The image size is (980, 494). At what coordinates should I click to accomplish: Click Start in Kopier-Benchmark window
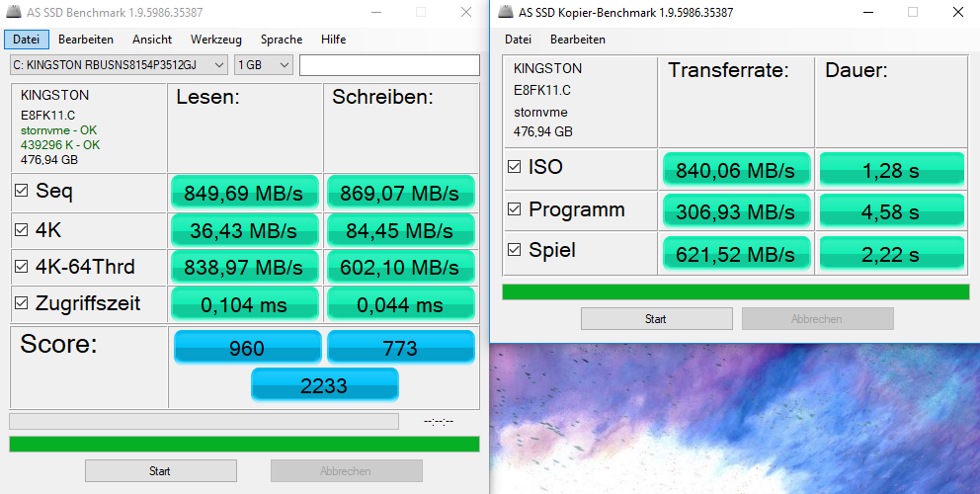[656, 319]
